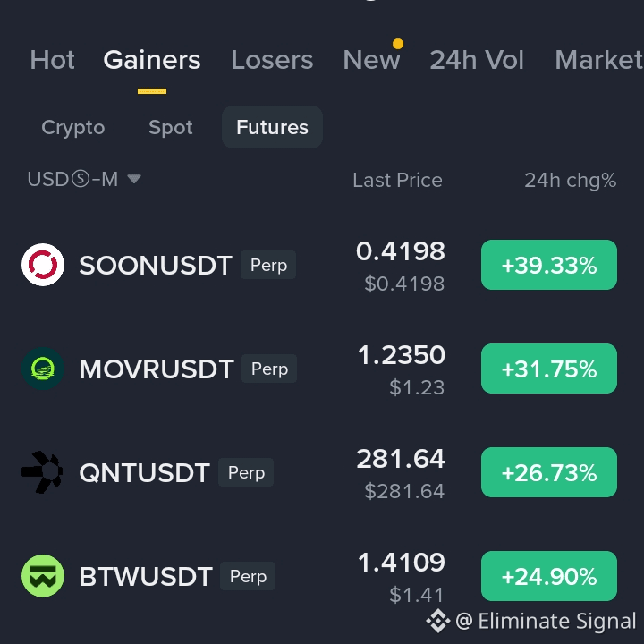
Task: Click the SOONUSDT coin logo icon
Action: click(43, 265)
